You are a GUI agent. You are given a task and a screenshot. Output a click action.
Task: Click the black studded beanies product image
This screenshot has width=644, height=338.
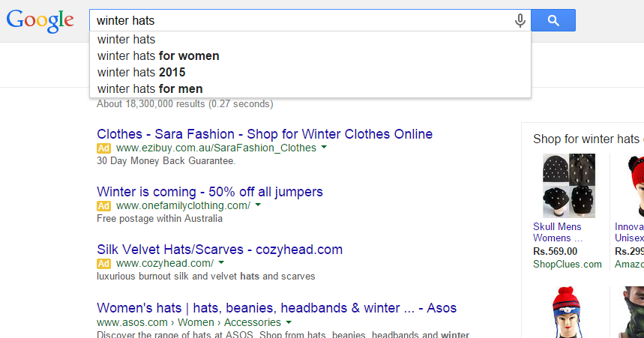pyautogui.click(x=569, y=186)
